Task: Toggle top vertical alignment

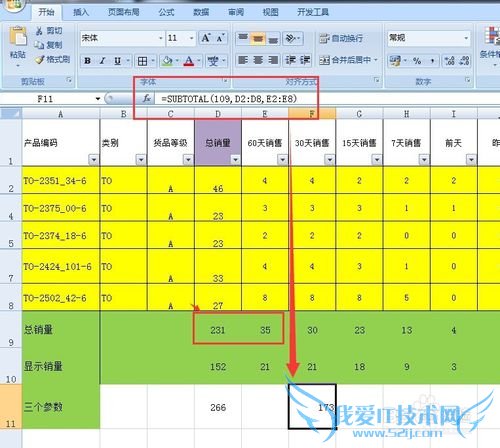Action: pyautogui.click(x=243, y=38)
